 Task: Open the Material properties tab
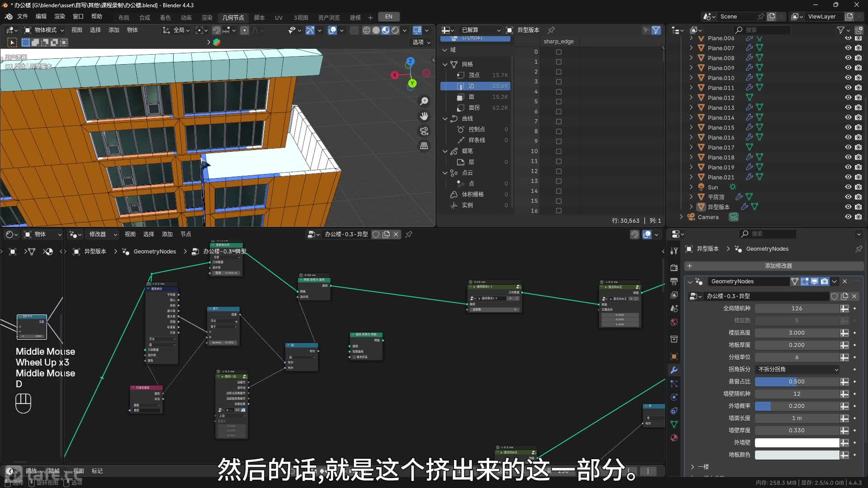[x=674, y=438]
